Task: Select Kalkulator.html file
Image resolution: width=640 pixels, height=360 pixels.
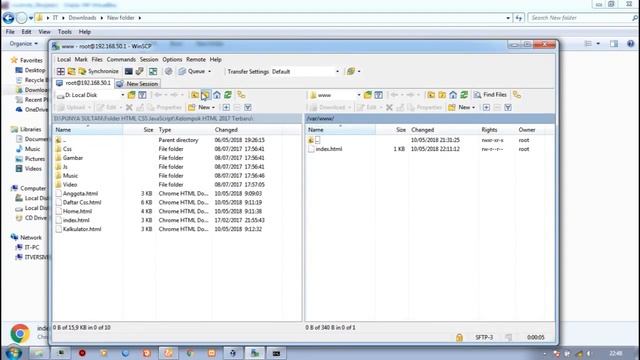Action: click(x=82, y=229)
